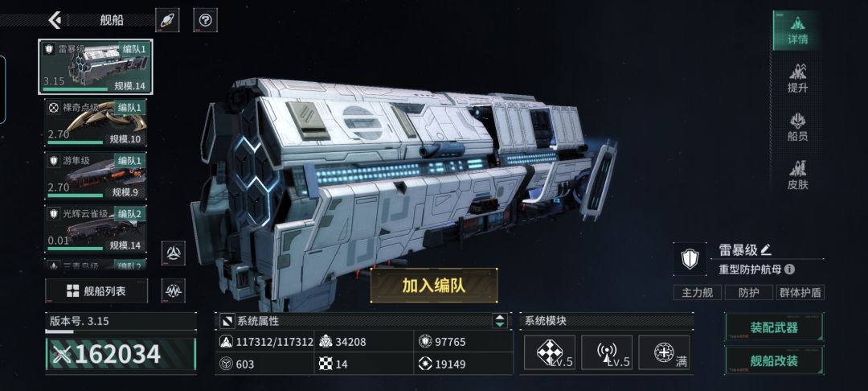Click the 装配武器 button
Viewport: 868px width, 391px height.
click(x=774, y=327)
